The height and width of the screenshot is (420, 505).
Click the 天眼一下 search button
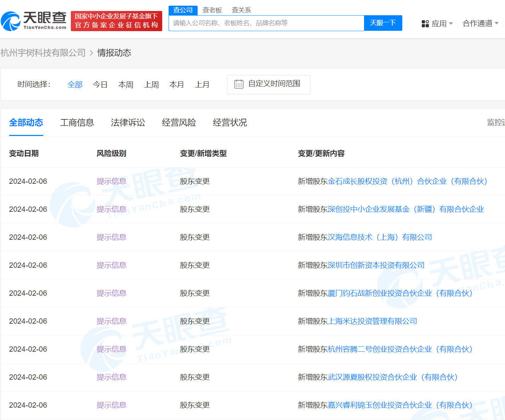coord(383,23)
